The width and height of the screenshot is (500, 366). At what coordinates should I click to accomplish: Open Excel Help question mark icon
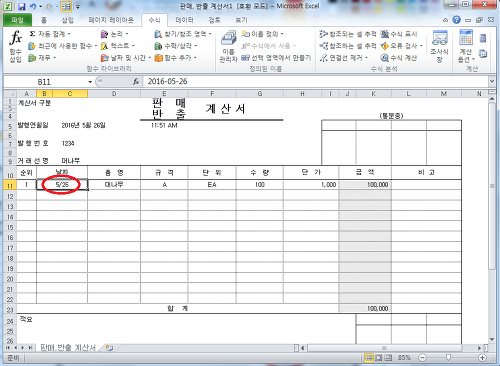click(x=456, y=20)
